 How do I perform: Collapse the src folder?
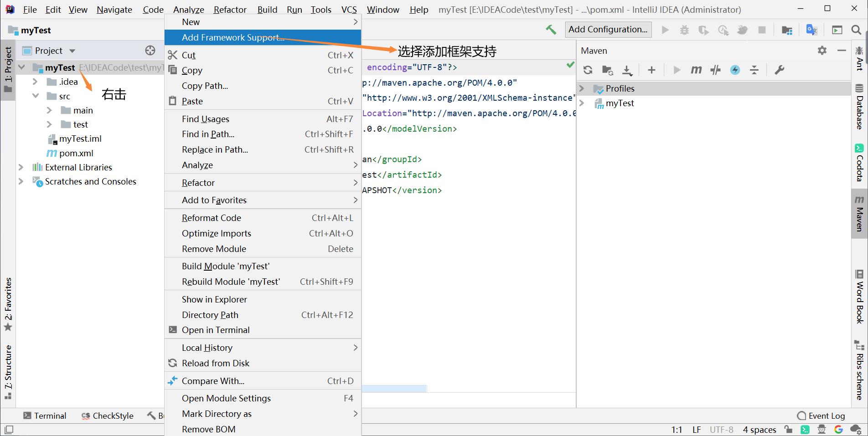tap(35, 96)
